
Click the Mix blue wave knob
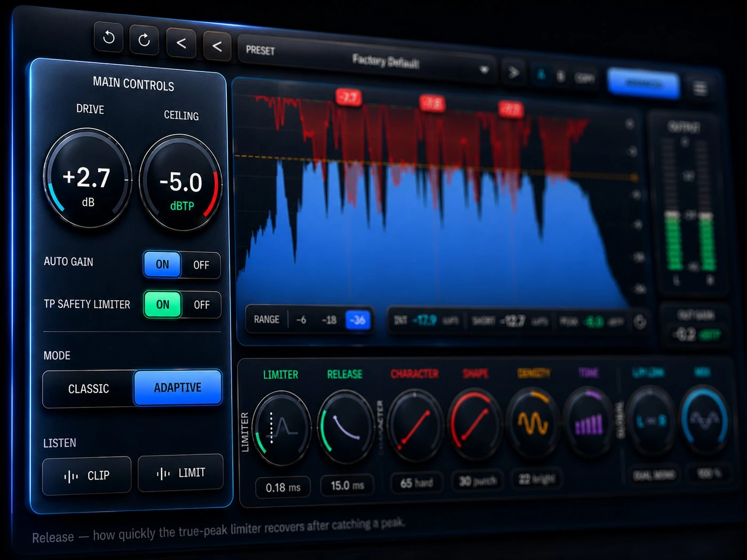pyautogui.click(x=705, y=420)
